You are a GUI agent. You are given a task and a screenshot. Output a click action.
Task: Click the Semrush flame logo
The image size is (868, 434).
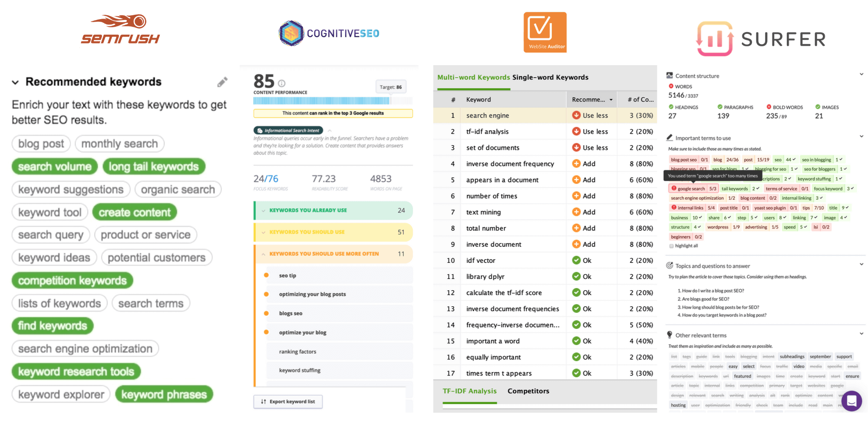[x=120, y=29]
